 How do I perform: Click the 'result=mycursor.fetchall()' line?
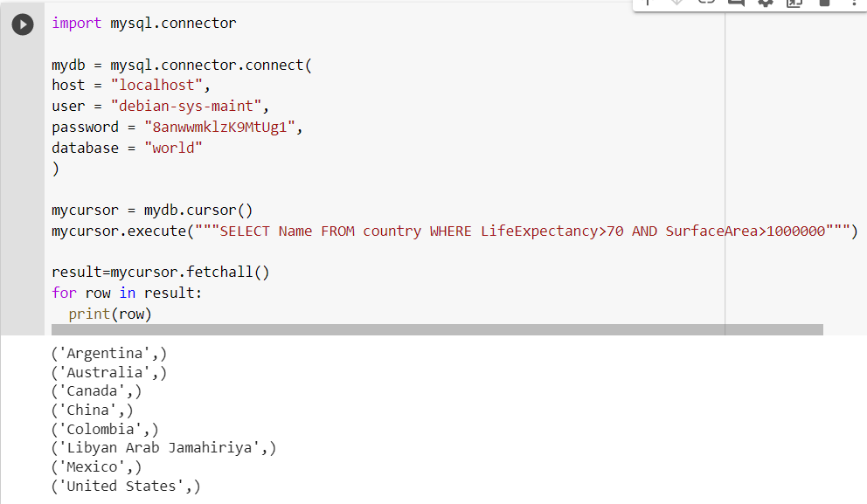pyautogui.click(x=160, y=273)
